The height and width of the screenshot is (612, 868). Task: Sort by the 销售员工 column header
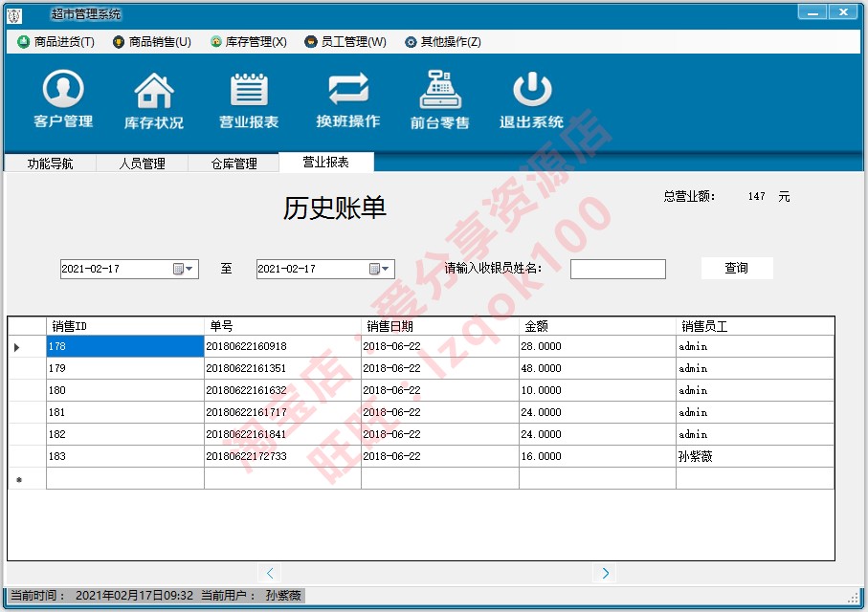click(755, 326)
